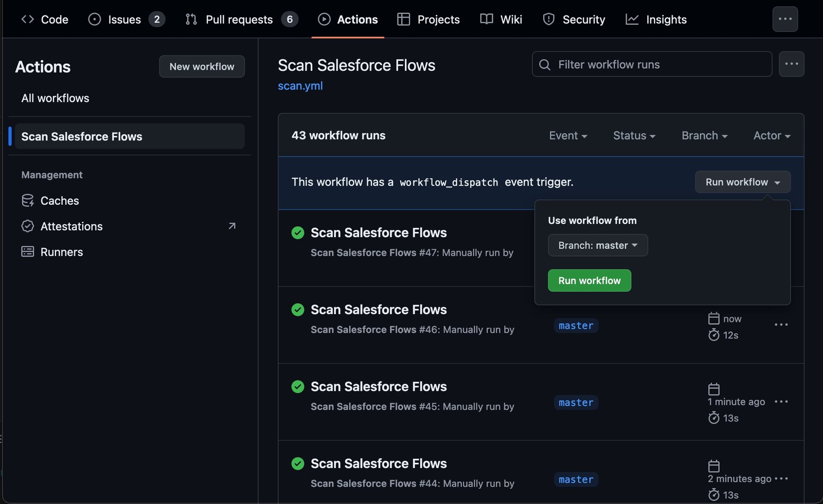The image size is (823, 504).
Task: Toggle the Run workflow dropdown in the banner
Action: [743, 182]
